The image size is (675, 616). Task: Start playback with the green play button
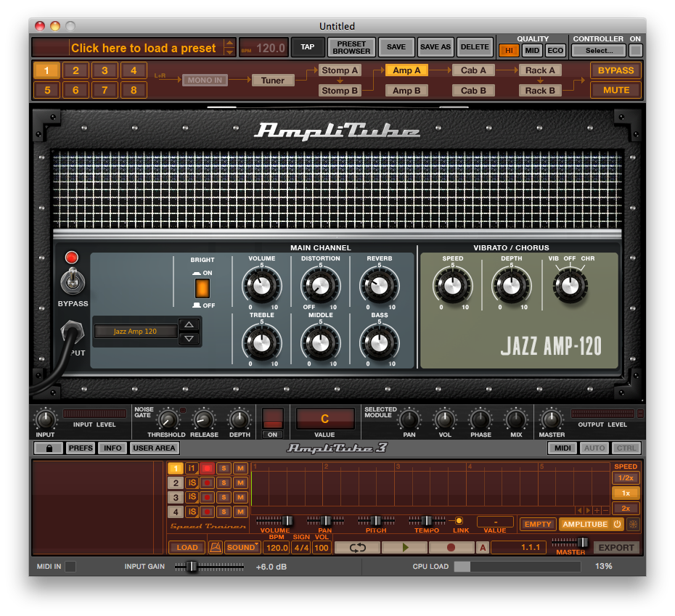(x=405, y=548)
